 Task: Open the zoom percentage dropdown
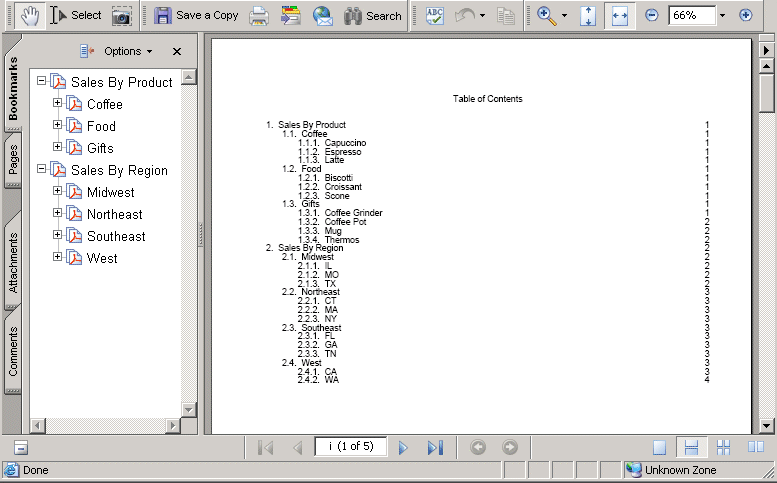click(722, 16)
